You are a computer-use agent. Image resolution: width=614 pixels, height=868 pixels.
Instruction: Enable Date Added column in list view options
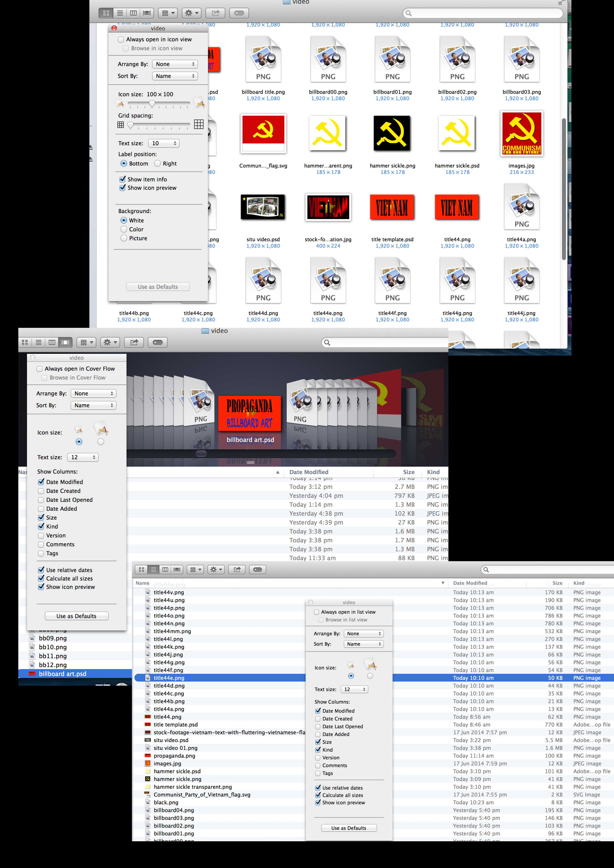pyautogui.click(x=318, y=734)
